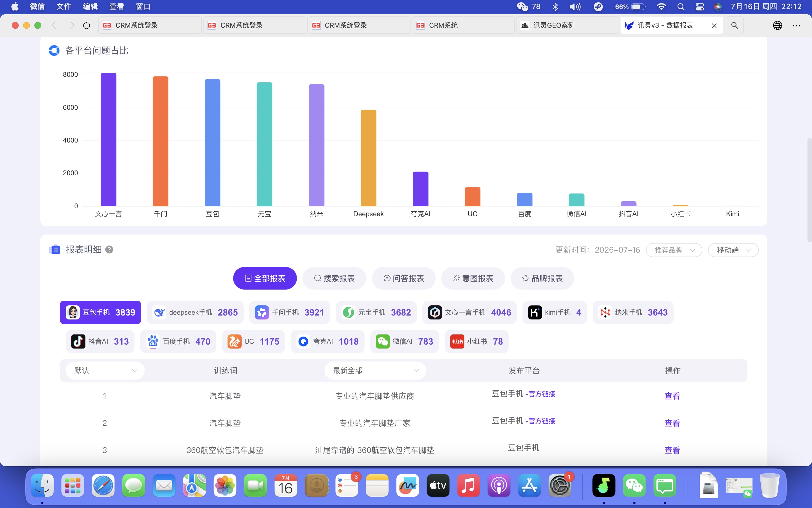The width and height of the screenshot is (812, 508).
Task: Open the tab search magnifier icon
Action: coord(734,25)
